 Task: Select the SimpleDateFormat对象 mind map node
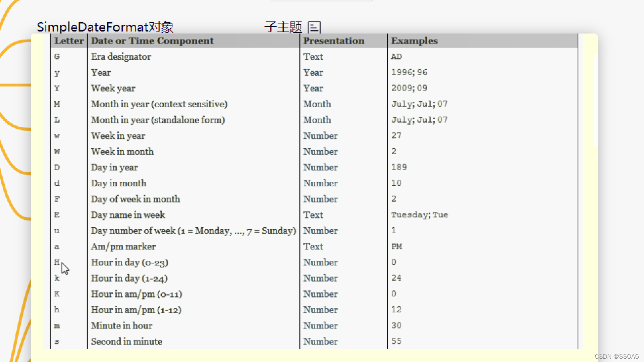point(105,27)
